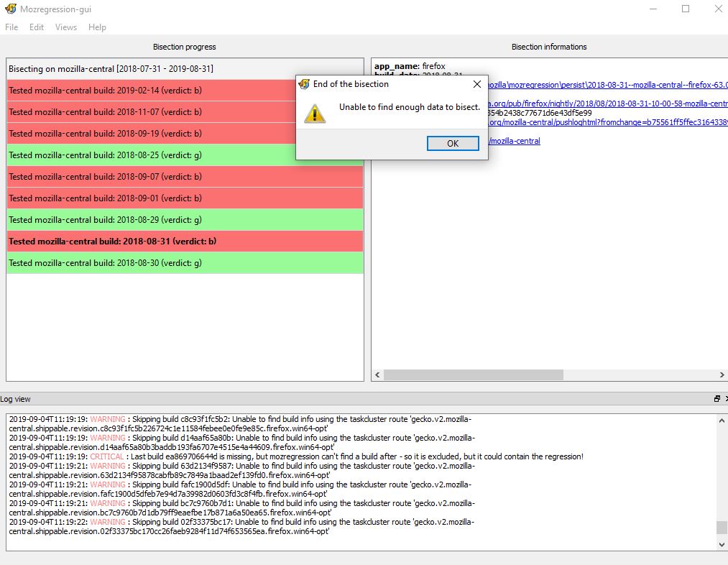This screenshot has height=565, width=728.
Task: Close the End of the bisection dialog
Action: pos(476,84)
